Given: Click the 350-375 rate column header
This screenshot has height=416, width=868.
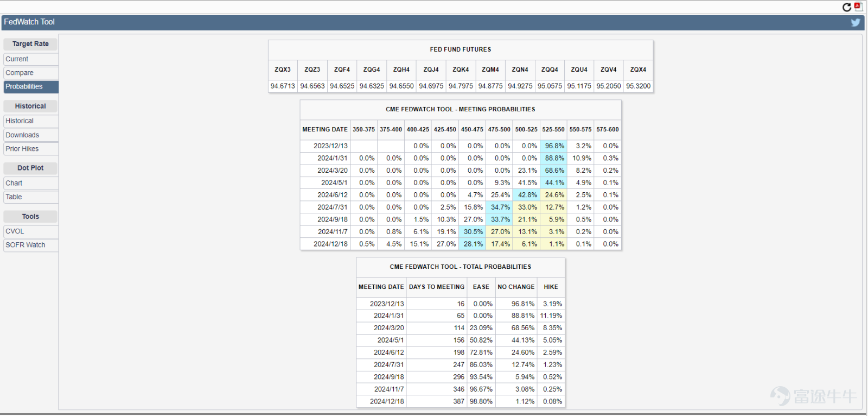Looking at the screenshot, I should [364, 130].
